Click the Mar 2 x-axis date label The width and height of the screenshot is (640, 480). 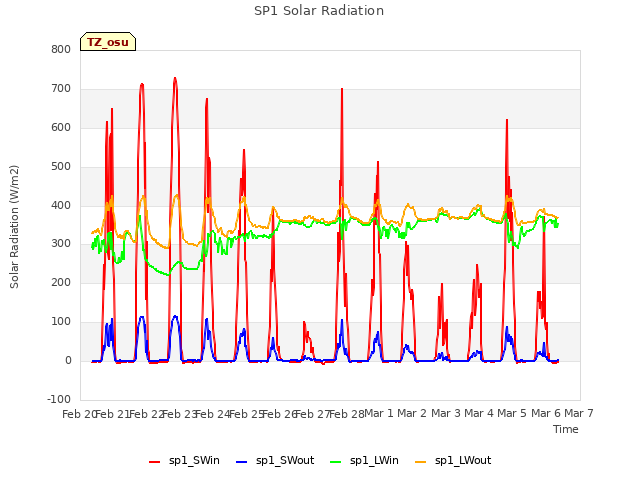point(412,413)
